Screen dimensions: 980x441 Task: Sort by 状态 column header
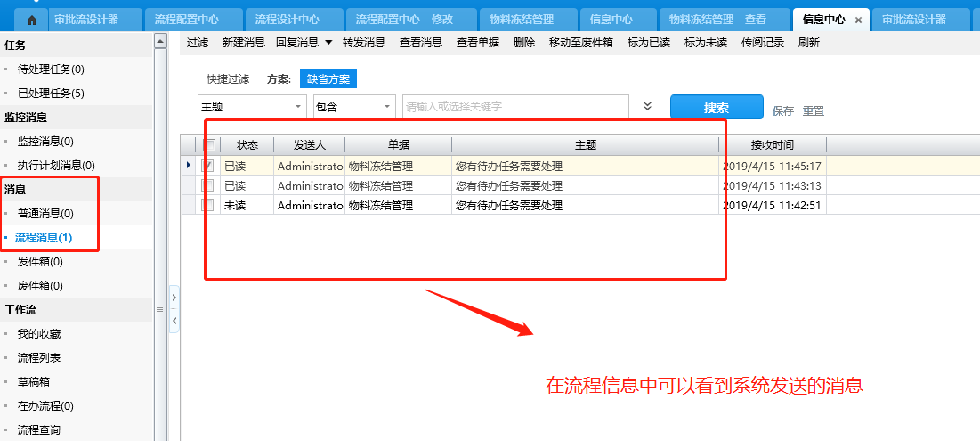[x=247, y=145]
